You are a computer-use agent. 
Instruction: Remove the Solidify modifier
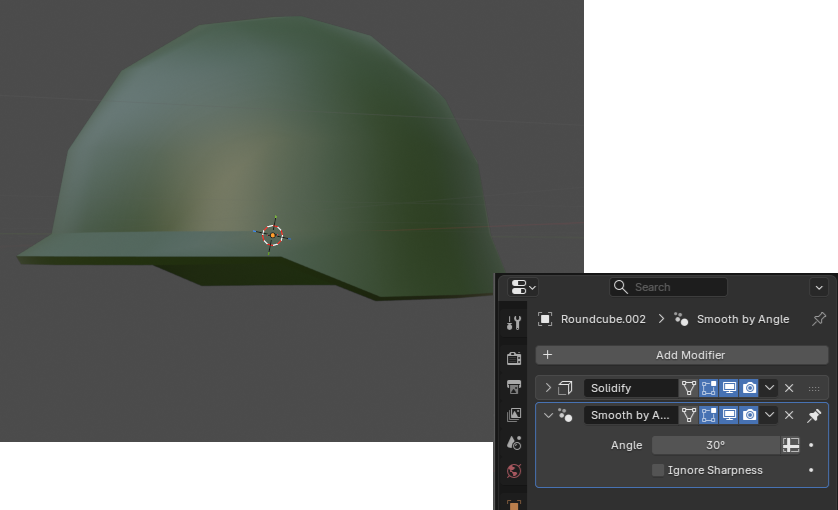[789, 388]
